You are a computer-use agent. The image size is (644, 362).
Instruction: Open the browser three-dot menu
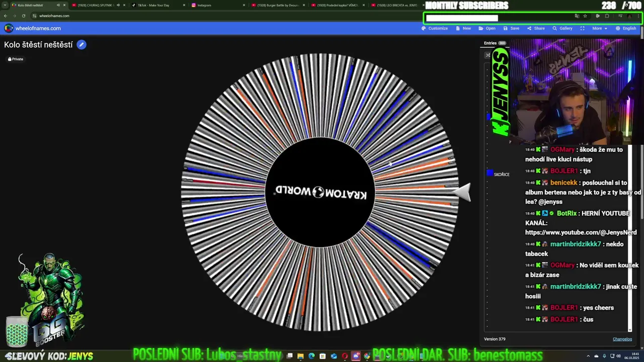[x=638, y=16]
